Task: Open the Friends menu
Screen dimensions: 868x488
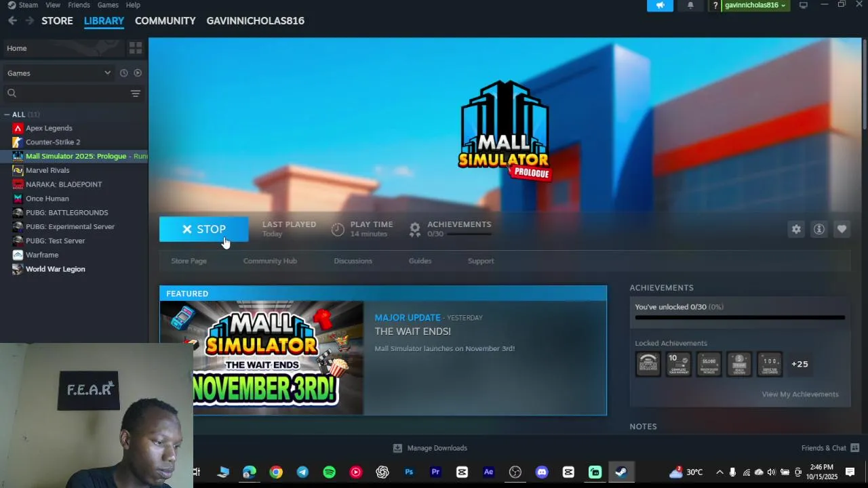Action: click(79, 5)
